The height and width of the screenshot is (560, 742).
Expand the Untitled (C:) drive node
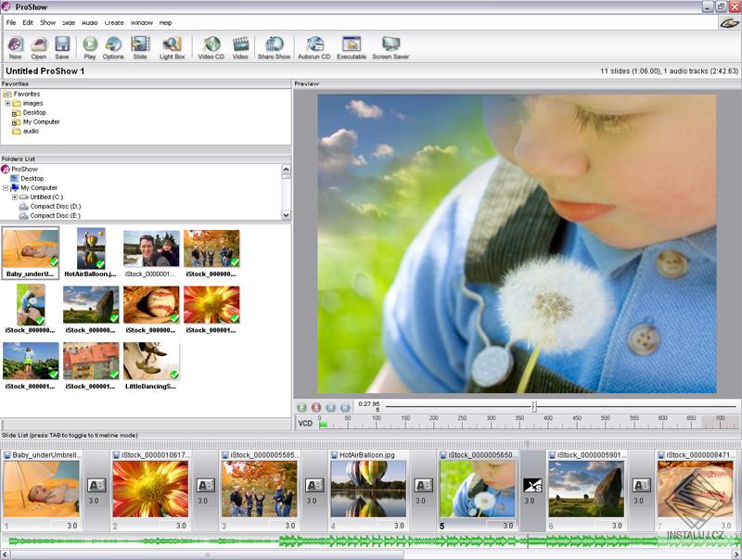click(x=15, y=197)
